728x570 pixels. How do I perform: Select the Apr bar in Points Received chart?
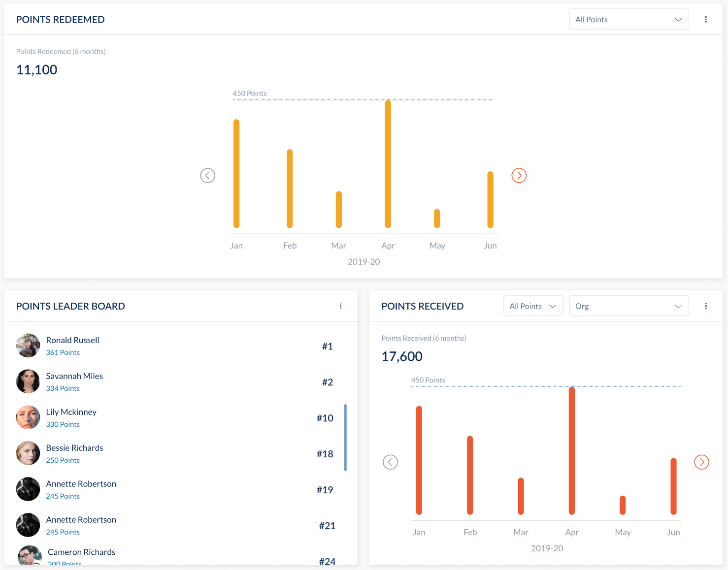(572, 451)
